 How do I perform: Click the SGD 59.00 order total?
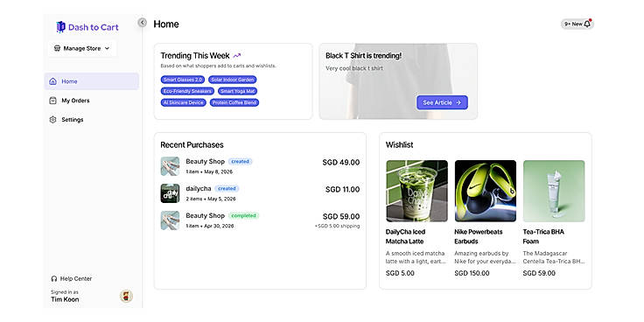point(341,216)
